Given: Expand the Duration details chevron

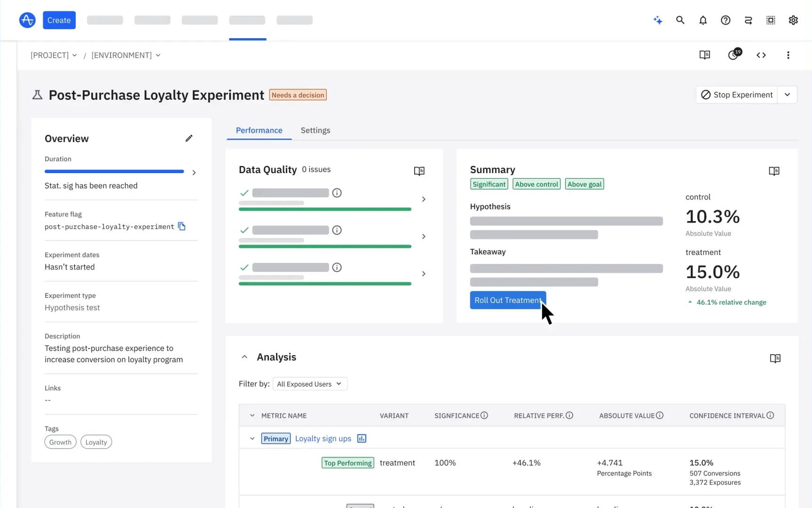Looking at the screenshot, I should tap(194, 173).
